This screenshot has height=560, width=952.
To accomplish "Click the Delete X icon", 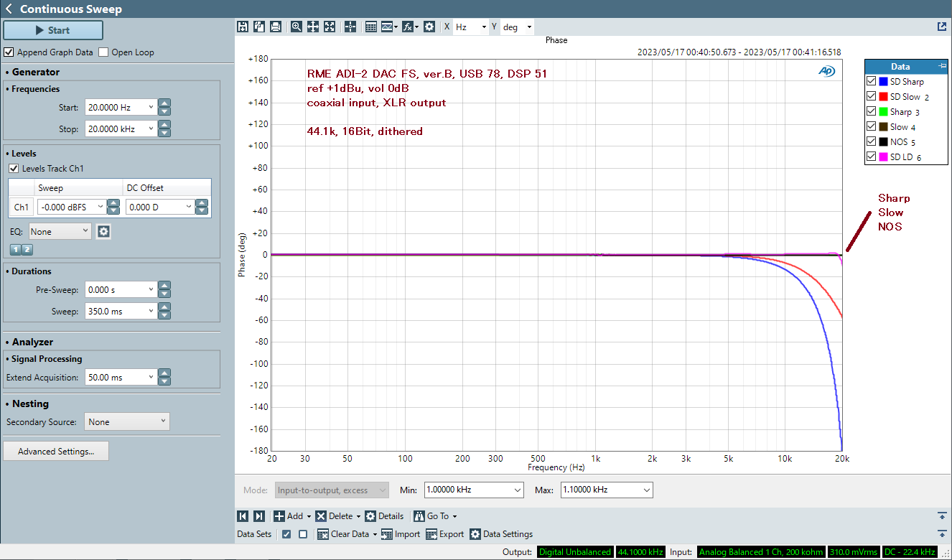I will point(321,516).
